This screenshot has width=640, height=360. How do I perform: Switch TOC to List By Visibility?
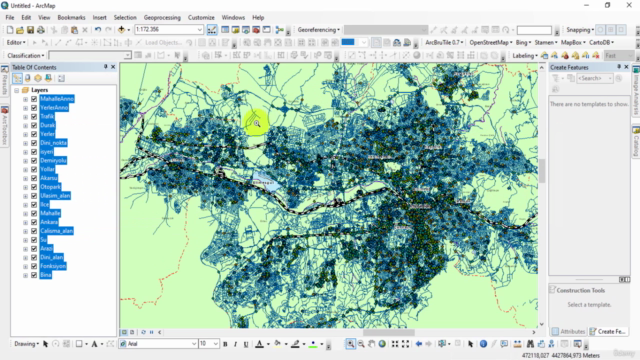click(x=38, y=78)
